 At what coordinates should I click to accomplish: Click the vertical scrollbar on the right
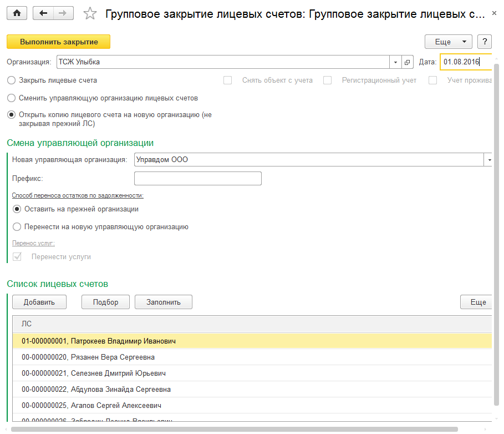(x=496, y=235)
